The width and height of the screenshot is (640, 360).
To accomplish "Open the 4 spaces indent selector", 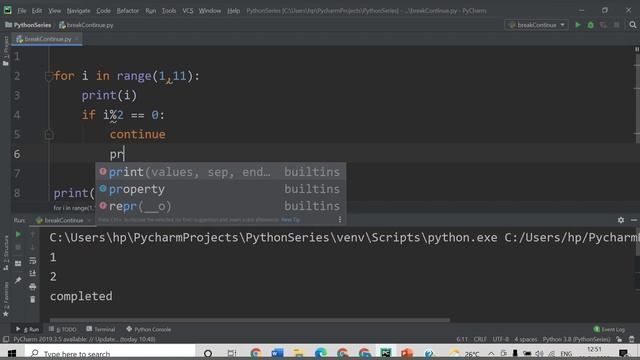I will coord(526,339).
